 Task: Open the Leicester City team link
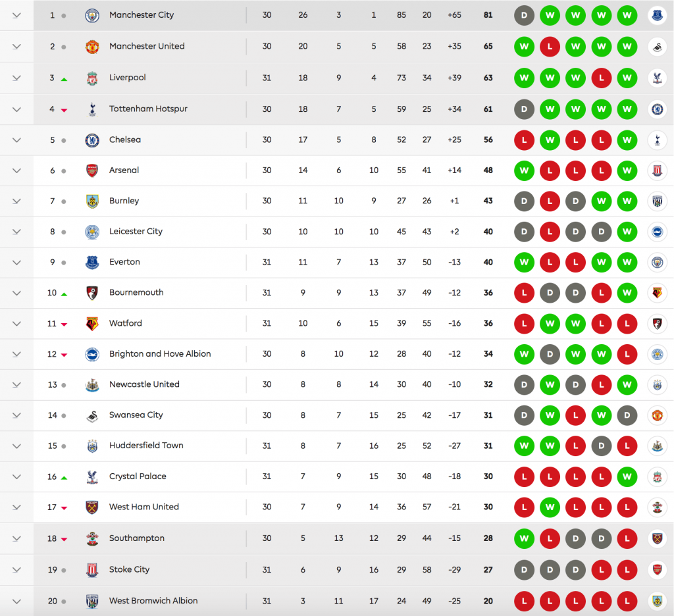[136, 232]
